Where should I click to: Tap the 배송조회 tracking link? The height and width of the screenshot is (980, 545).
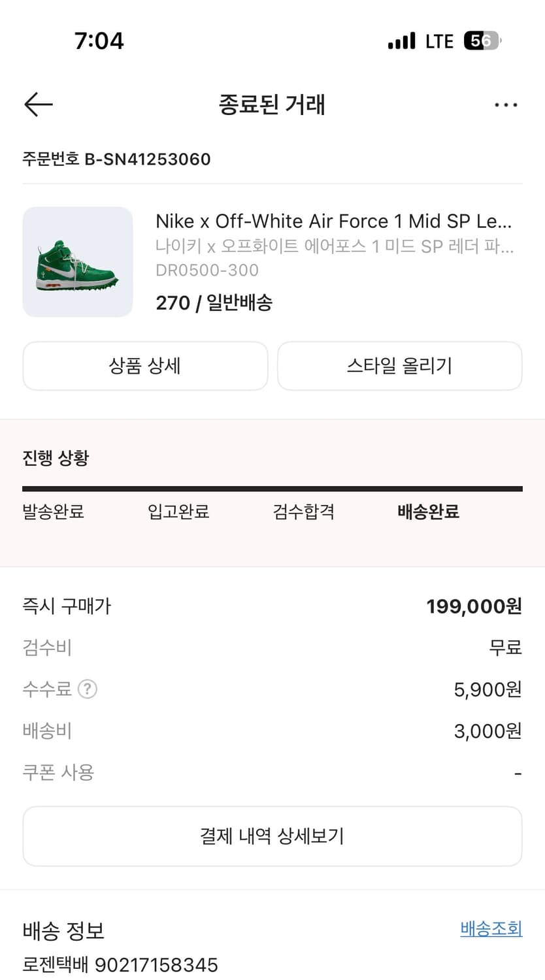click(491, 928)
